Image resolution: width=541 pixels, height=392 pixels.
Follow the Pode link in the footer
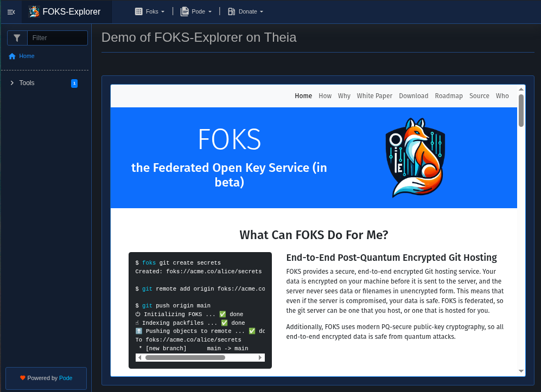[66, 378]
